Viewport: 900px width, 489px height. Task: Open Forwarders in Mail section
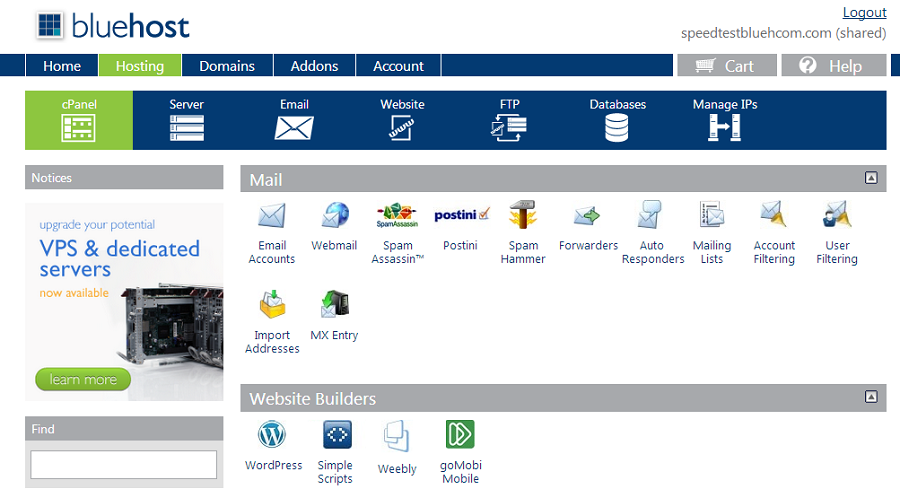(x=588, y=226)
